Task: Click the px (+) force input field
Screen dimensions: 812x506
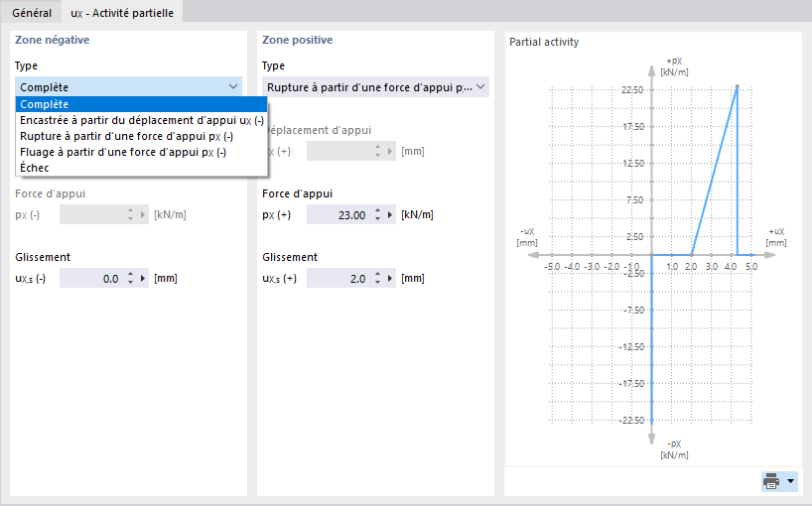Action: (x=338, y=214)
